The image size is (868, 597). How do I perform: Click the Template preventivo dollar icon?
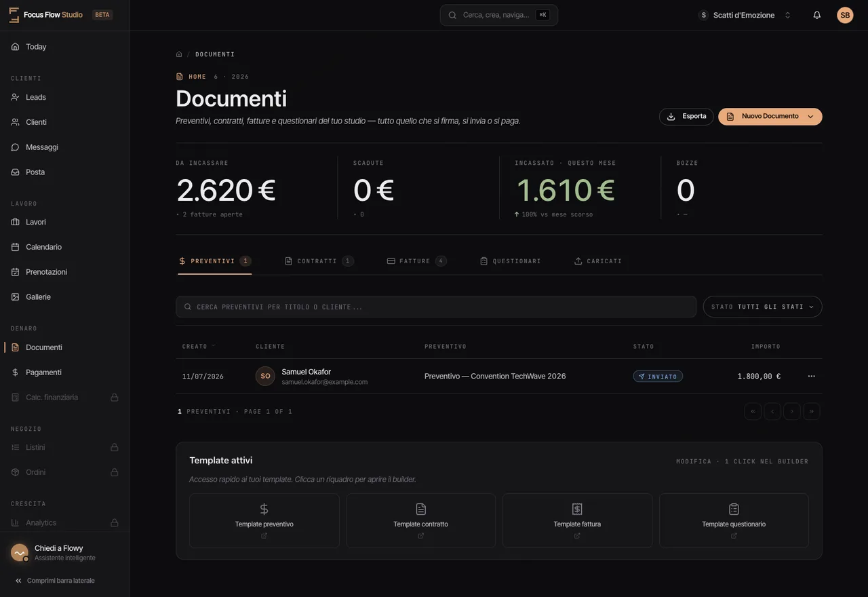(264, 509)
